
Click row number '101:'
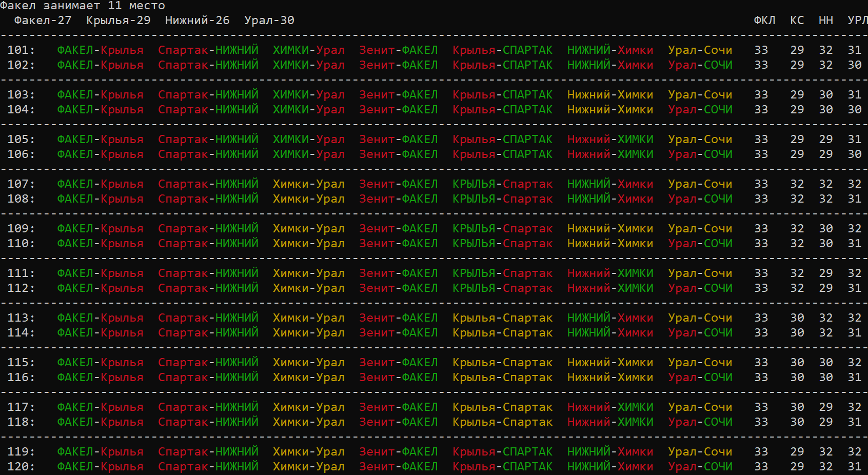[21, 50]
